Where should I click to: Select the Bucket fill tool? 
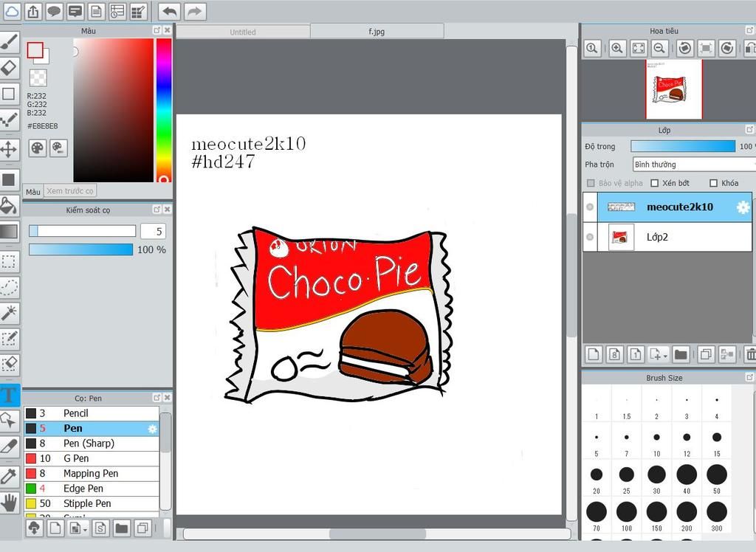pyautogui.click(x=9, y=205)
